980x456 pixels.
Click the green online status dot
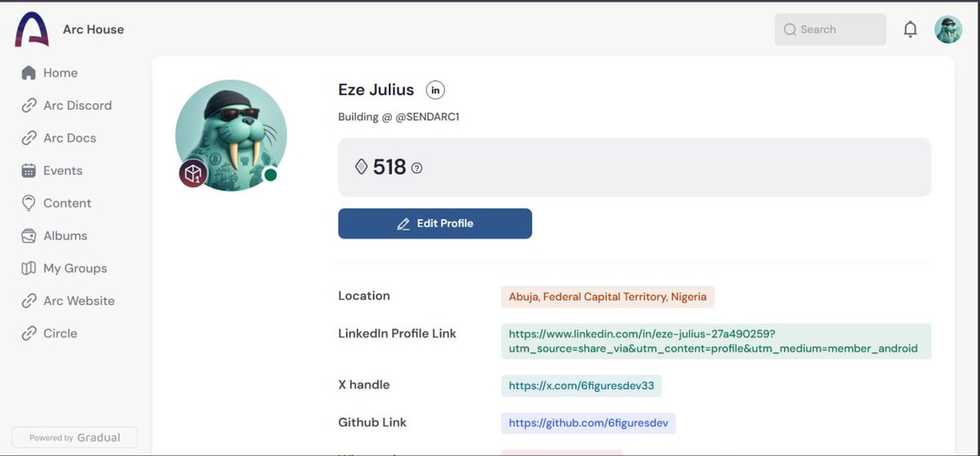pyautogui.click(x=270, y=175)
